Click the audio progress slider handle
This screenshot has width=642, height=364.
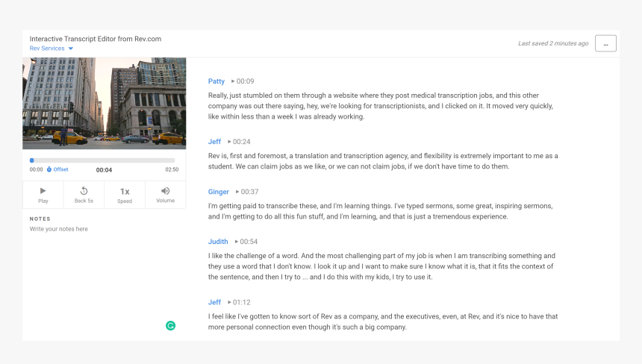(x=32, y=160)
